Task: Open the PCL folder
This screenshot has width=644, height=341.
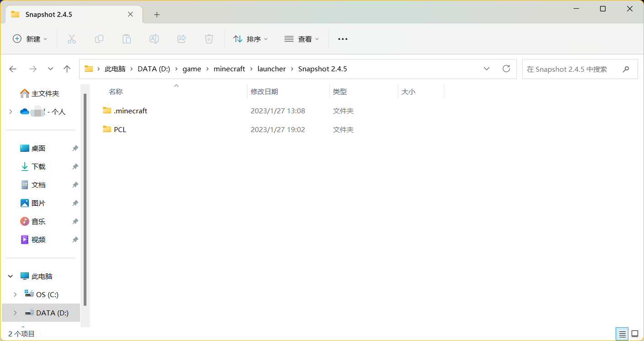Action: click(x=119, y=129)
